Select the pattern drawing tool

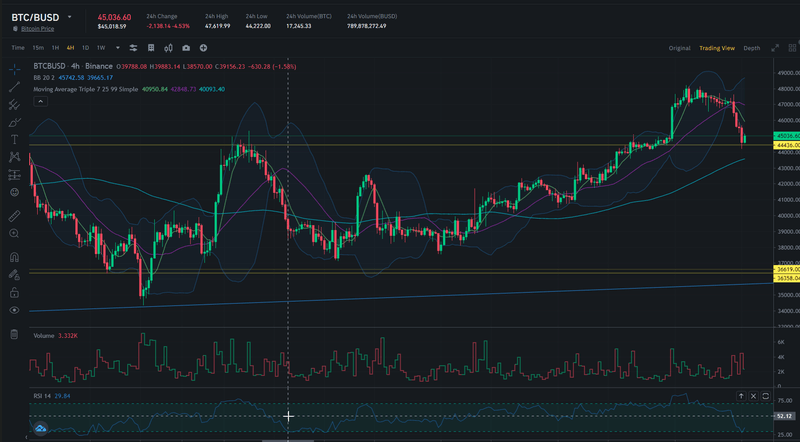coord(14,157)
